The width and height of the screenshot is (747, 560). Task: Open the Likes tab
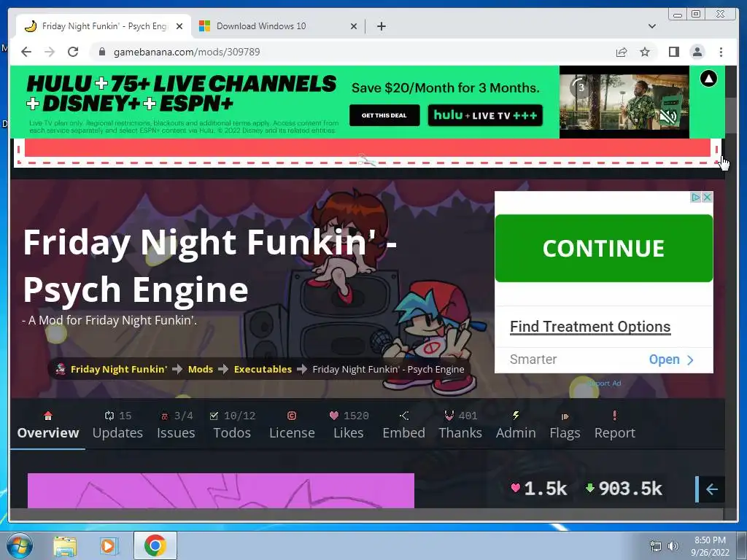(x=348, y=425)
